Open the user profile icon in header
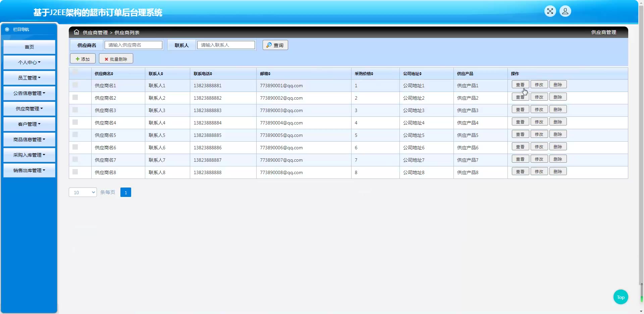 click(x=565, y=11)
